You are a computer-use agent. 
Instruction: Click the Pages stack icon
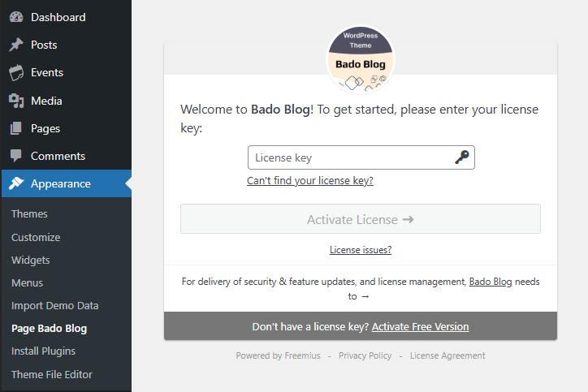pyautogui.click(x=16, y=128)
